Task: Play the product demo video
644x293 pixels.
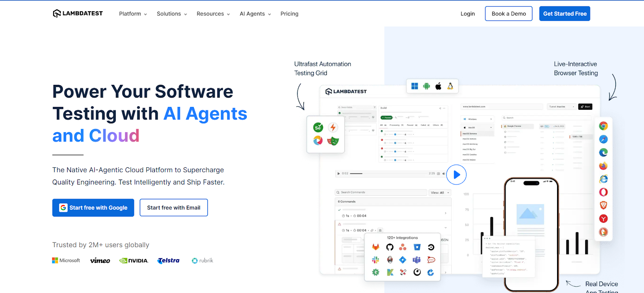Action: (456, 175)
